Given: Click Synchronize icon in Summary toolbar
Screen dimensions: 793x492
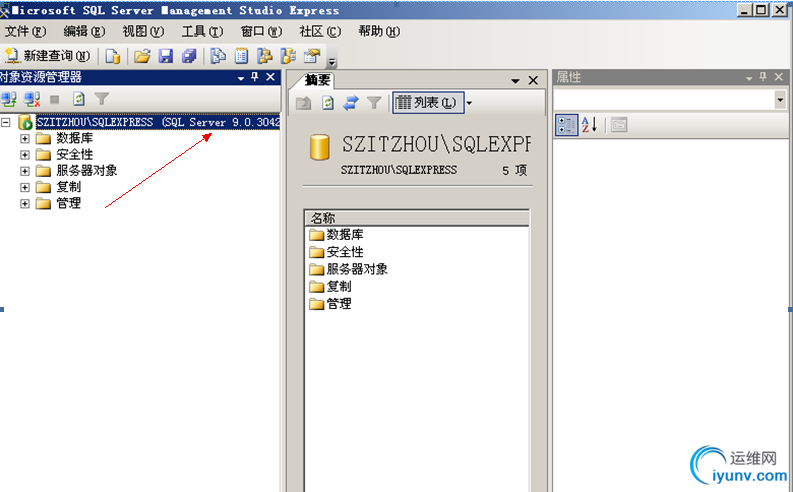Looking at the screenshot, I should coord(350,103).
